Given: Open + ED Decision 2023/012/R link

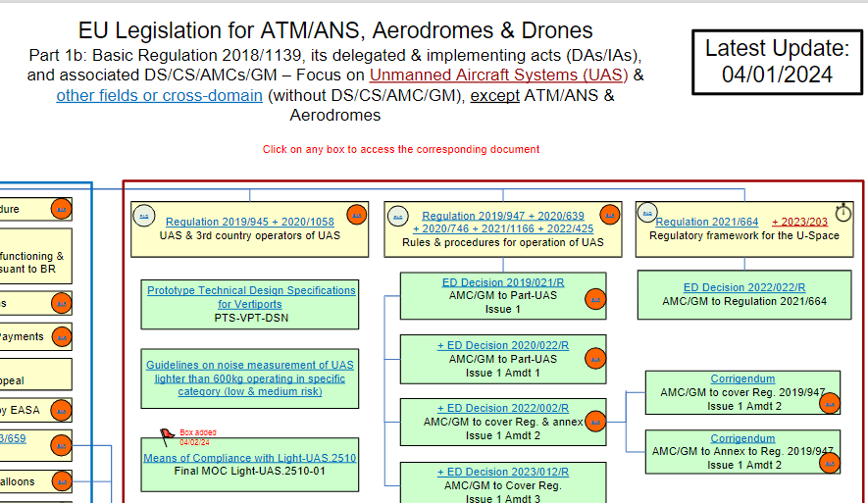Looking at the screenshot, I should tap(502, 472).
